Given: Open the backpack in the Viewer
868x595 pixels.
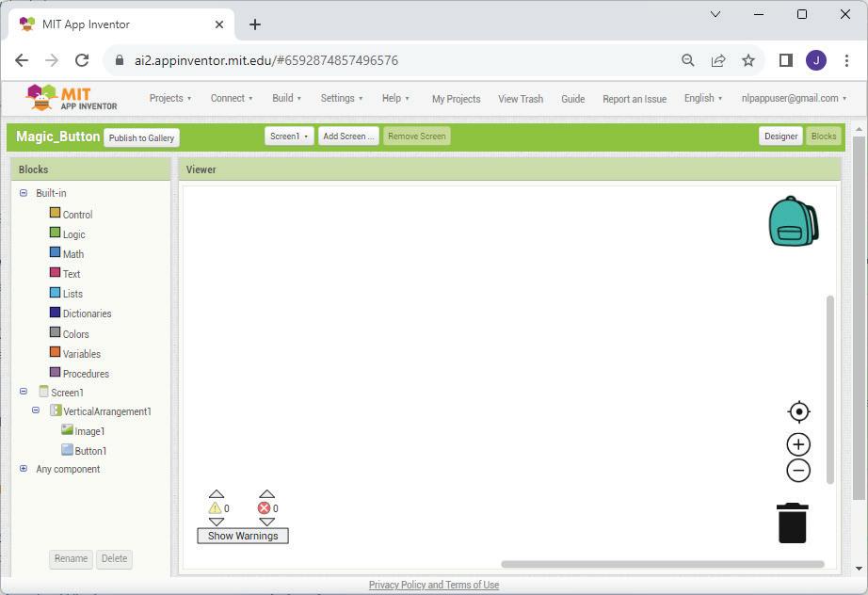Looking at the screenshot, I should click(794, 221).
